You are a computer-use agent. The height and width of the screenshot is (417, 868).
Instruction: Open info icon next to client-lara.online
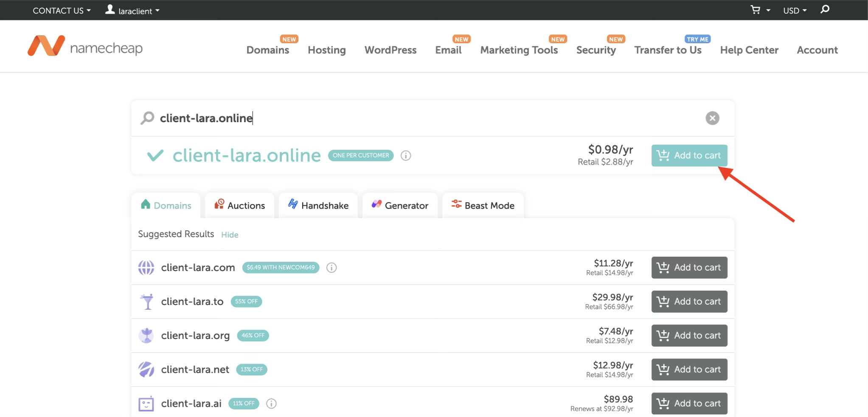[406, 156]
